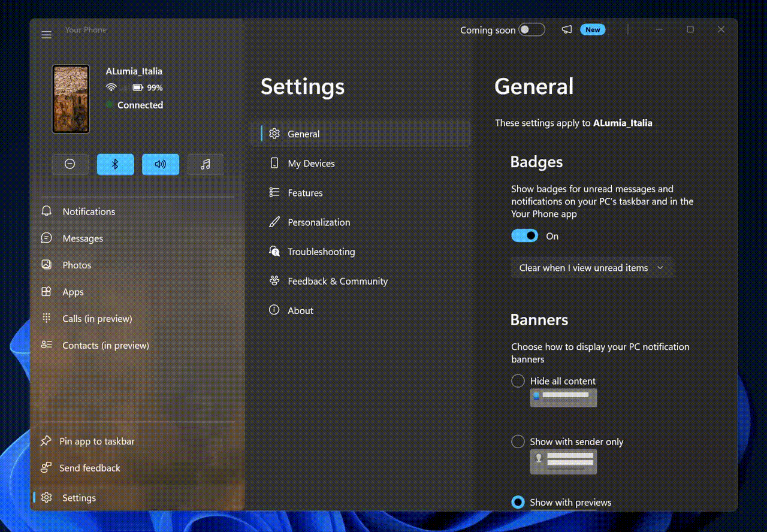Open the audio controls icon
Viewport: 767px width, 532px height.
coord(160,164)
